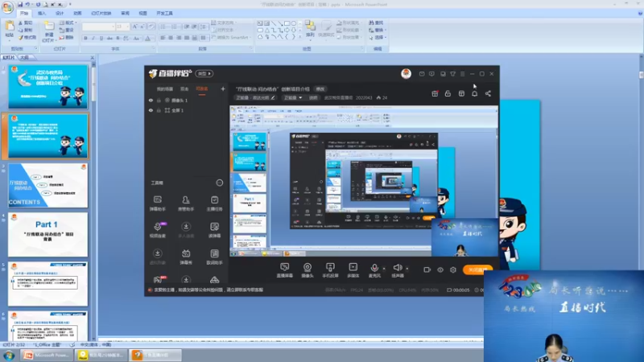Select the Part 1 slide 4 thumbnail
This screenshot has width=644, height=362.
pos(47,234)
